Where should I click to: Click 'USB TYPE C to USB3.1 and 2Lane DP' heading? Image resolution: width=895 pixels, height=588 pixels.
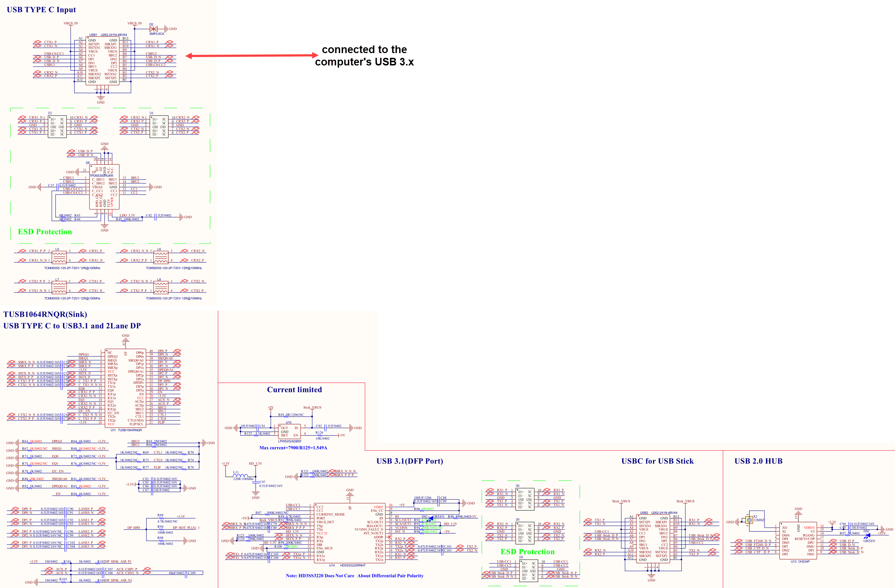72,325
